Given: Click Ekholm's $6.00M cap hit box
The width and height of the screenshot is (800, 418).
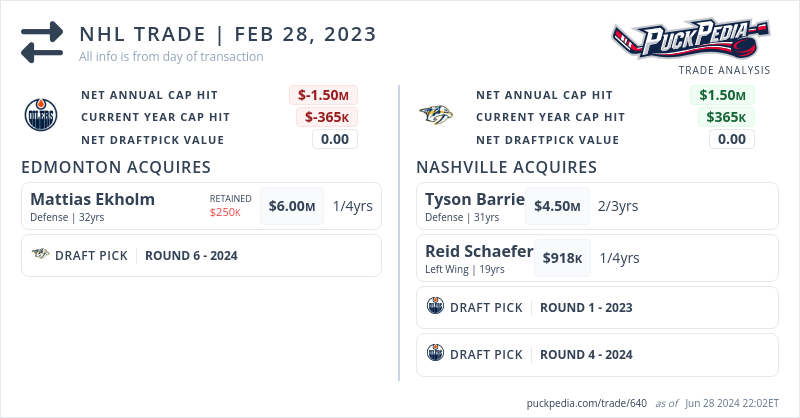Looking at the screenshot, I should [292, 206].
